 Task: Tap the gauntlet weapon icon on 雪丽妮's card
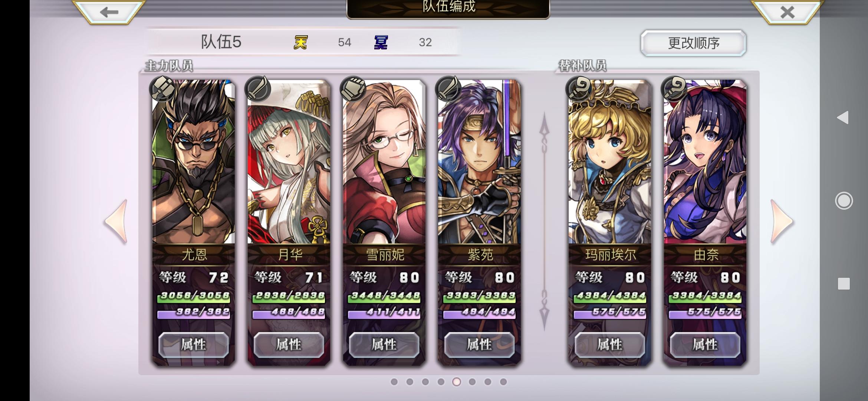pos(353,89)
